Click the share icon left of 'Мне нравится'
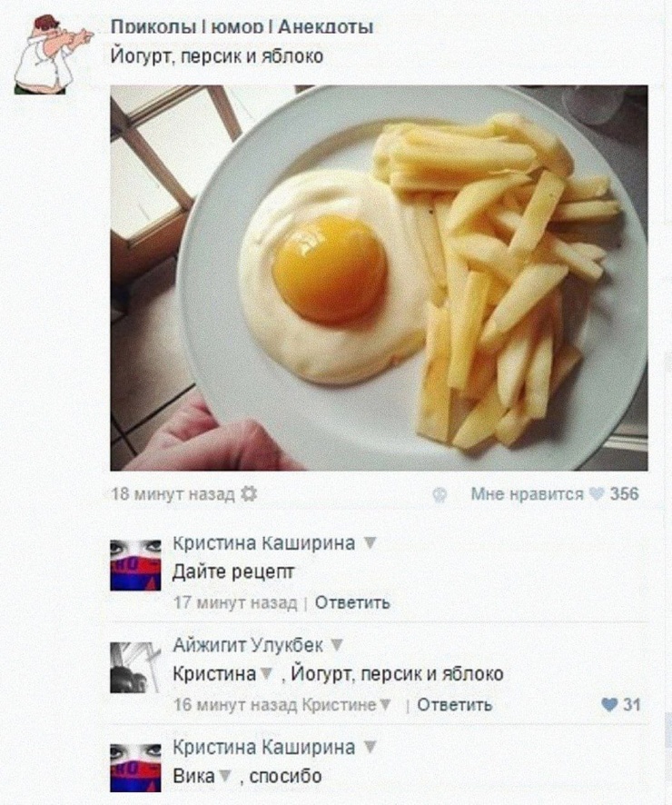This screenshot has width=672, height=805. coord(440,495)
